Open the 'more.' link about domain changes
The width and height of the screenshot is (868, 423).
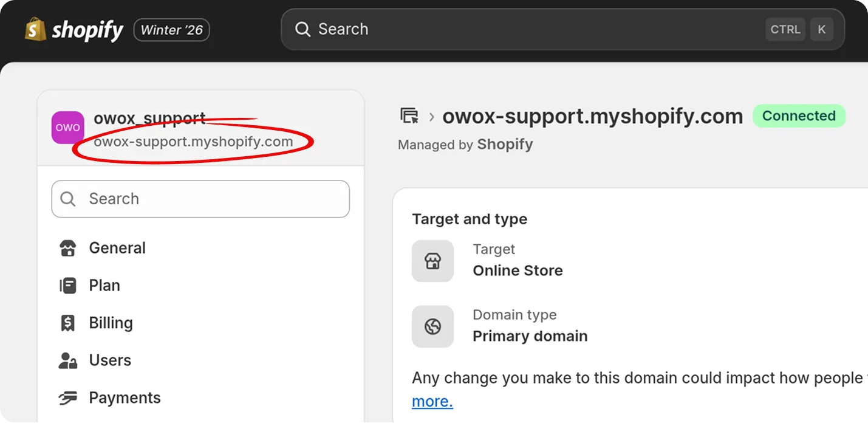tap(432, 401)
